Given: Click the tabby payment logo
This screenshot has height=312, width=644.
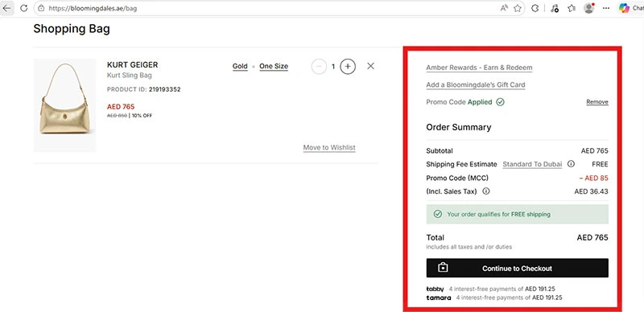Looking at the screenshot, I should [435, 289].
